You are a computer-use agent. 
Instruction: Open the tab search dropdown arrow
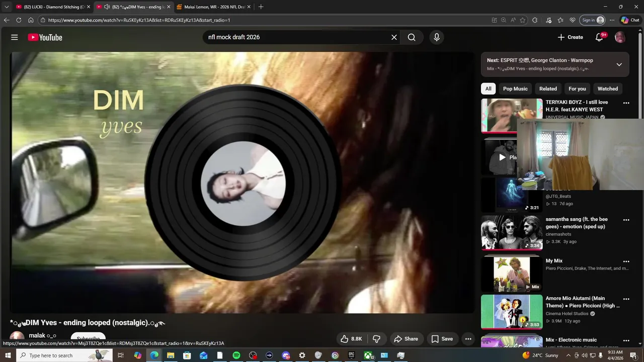point(7,7)
